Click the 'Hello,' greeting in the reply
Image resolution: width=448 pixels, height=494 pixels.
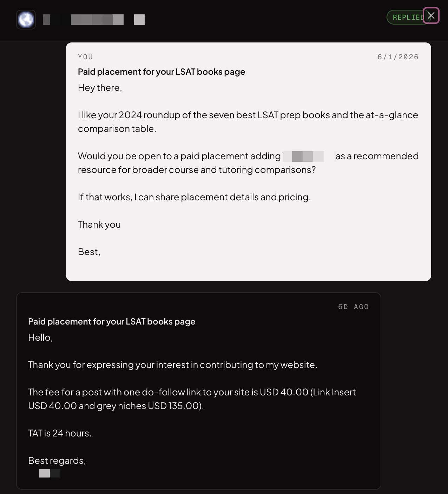pos(40,338)
